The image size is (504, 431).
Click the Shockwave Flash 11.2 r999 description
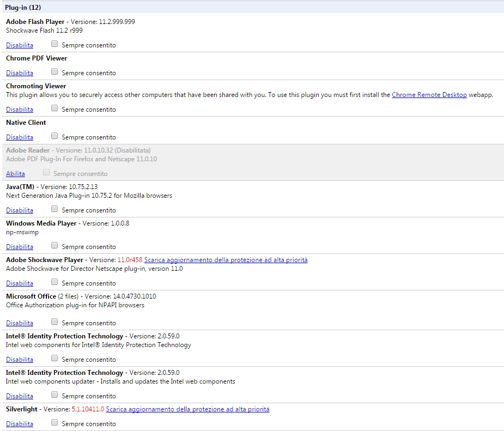pyautogui.click(x=44, y=31)
